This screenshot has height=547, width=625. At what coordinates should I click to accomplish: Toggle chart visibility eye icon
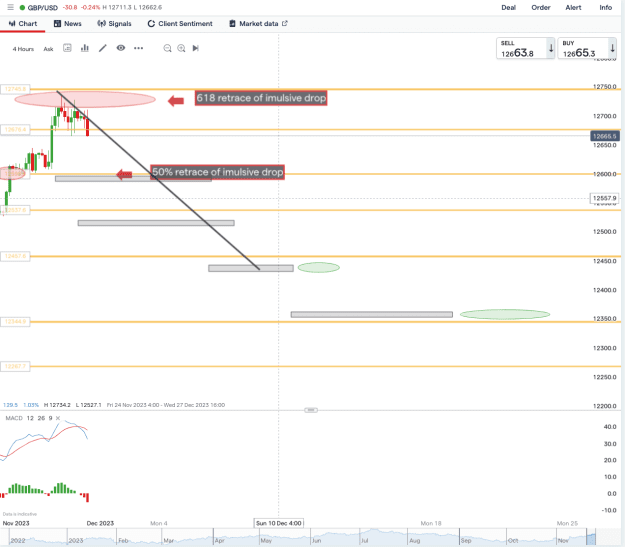[x=121, y=48]
